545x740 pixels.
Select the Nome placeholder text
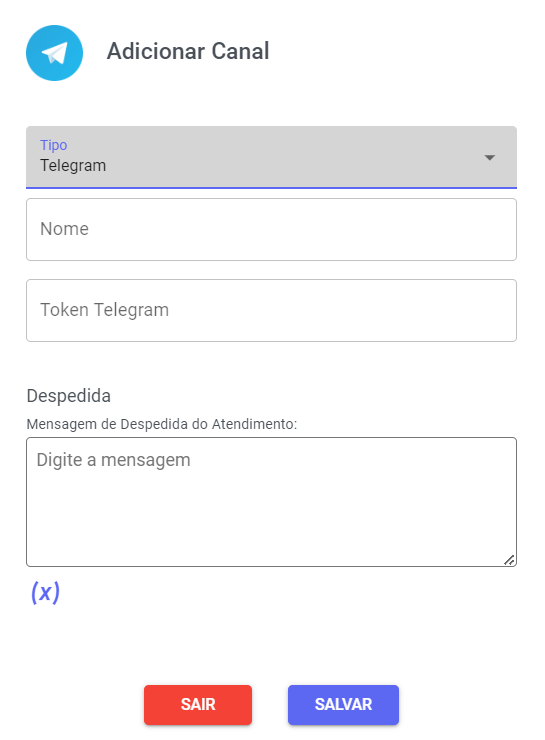pyautogui.click(x=64, y=229)
